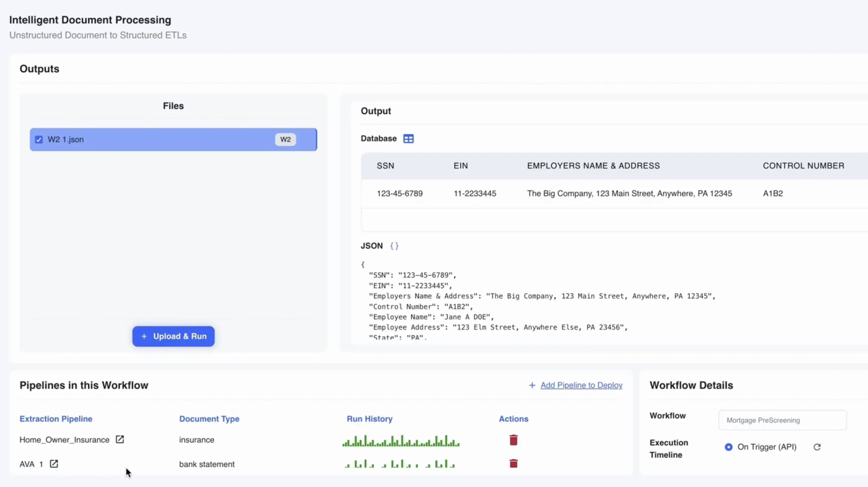This screenshot has height=487, width=868.
Task: Click the Outputs section heading
Action: [40, 69]
